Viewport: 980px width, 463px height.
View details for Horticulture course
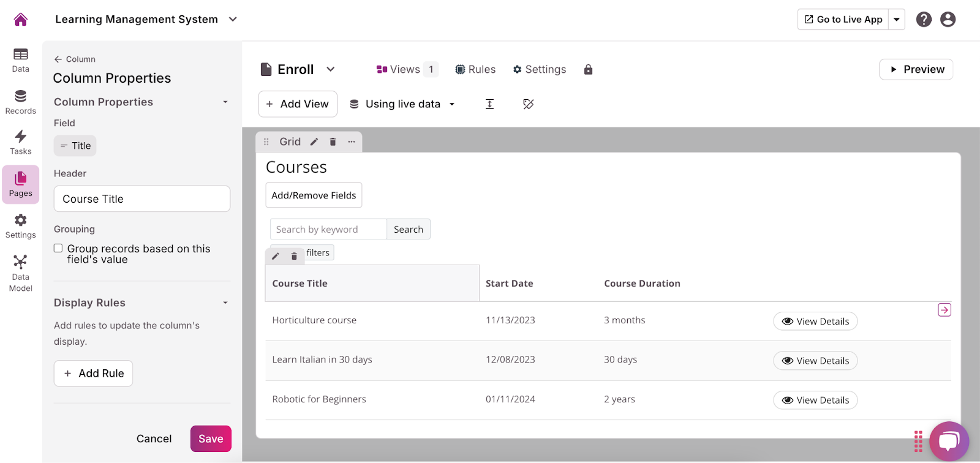click(815, 322)
